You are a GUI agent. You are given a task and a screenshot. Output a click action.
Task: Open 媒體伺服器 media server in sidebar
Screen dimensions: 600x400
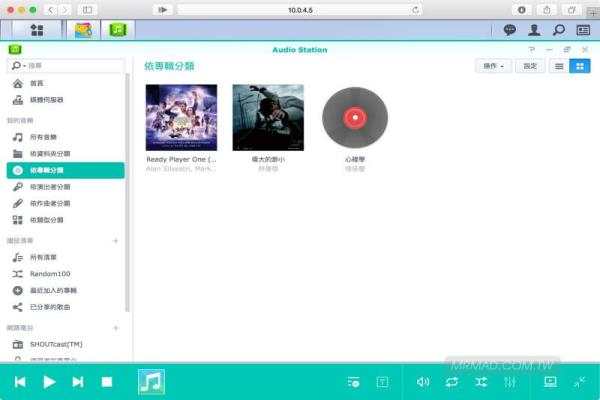[65, 100]
